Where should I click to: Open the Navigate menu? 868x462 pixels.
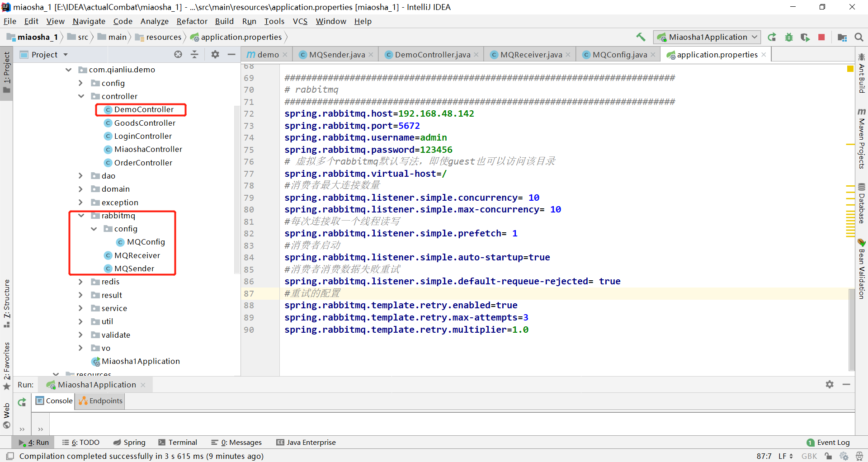click(x=89, y=21)
